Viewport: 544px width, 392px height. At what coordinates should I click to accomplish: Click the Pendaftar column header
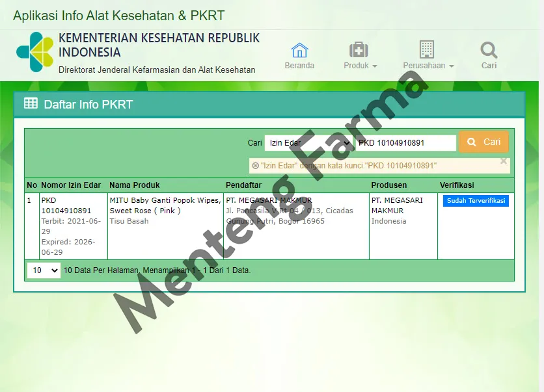tap(243, 185)
